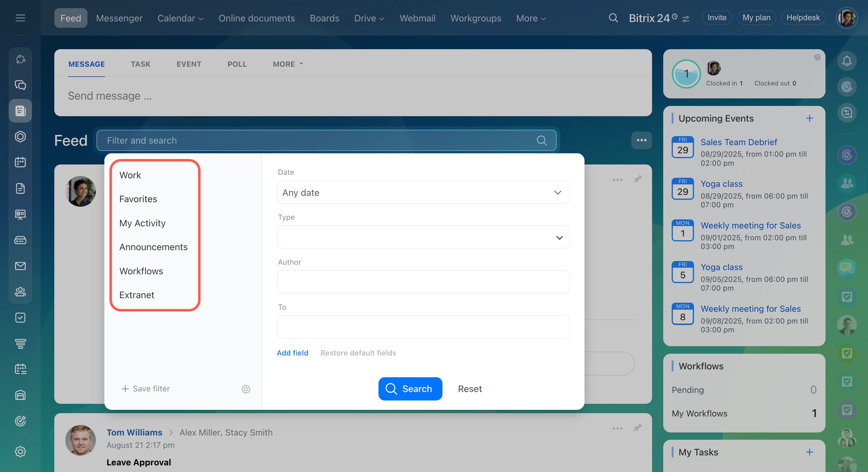Expand the Any date dropdown
Screen dimensions: 868x472
[x=423, y=193]
